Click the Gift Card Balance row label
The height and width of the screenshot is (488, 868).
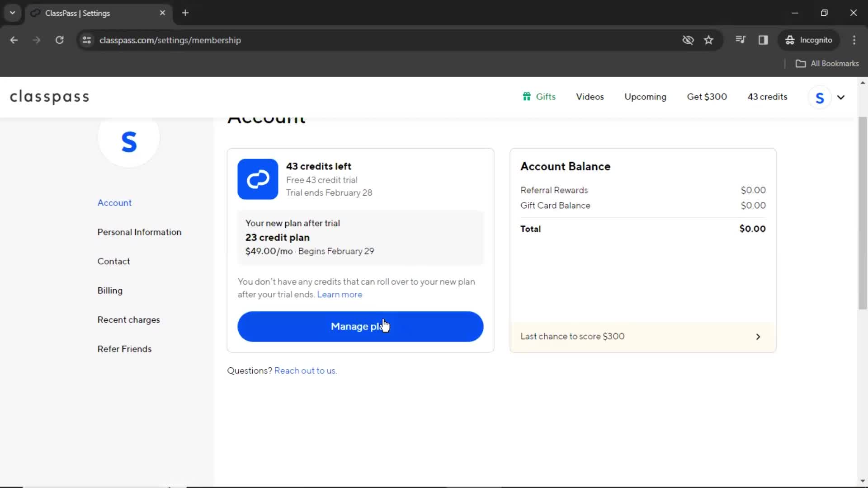555,206
